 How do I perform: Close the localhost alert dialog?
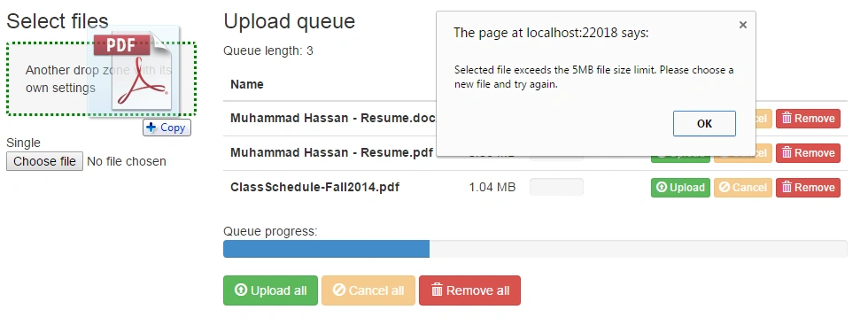(x=743, y=25)
